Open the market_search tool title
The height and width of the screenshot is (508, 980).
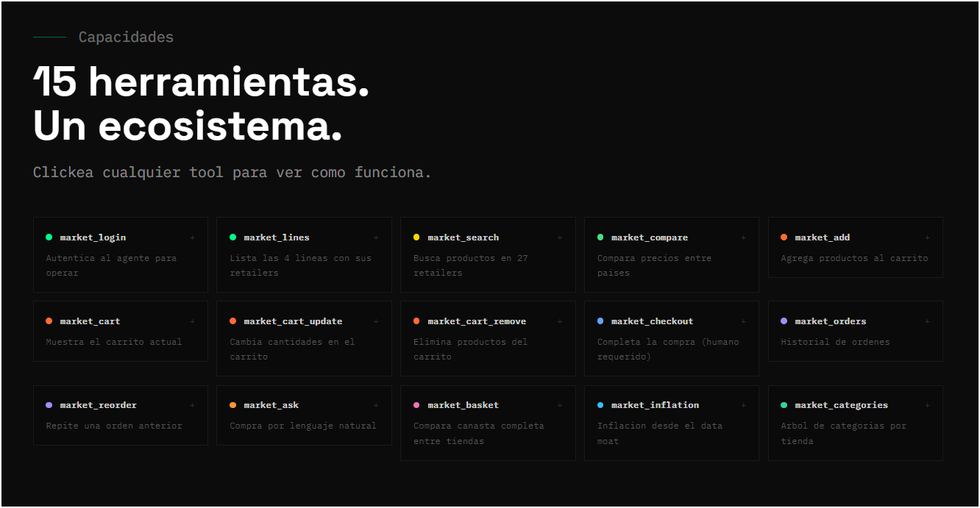click(x=464, y=237)
